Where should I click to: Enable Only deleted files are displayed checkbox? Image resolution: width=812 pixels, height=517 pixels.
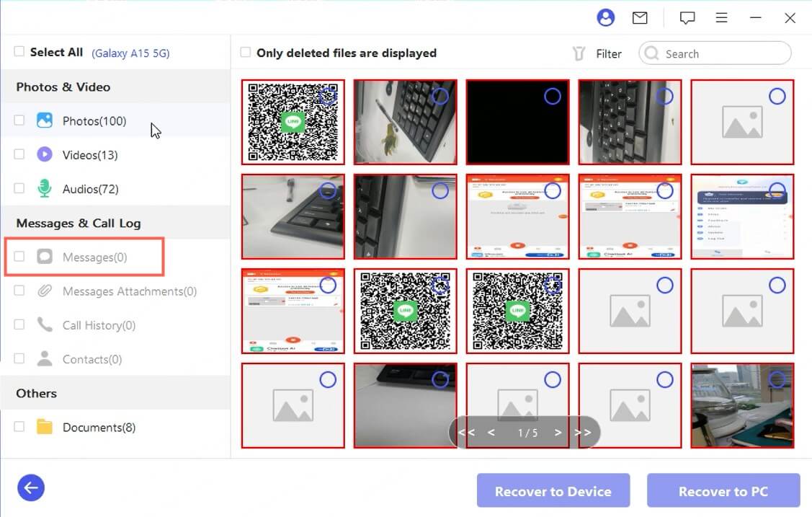pyautogui.click(x=246, y=52)
